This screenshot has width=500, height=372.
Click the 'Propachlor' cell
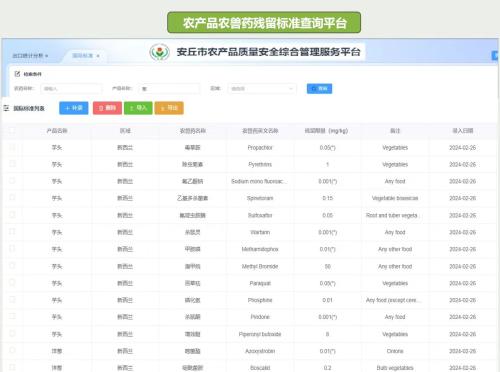[x=260, y=148]
